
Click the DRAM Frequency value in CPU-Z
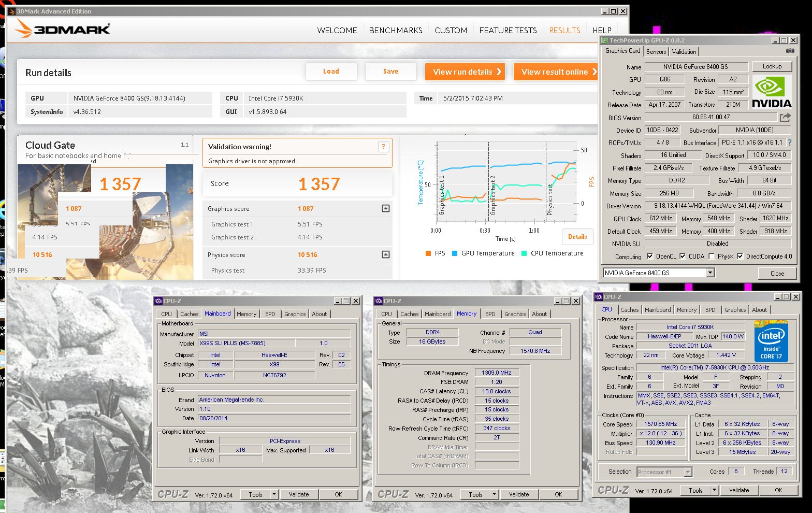click(497, 373)
